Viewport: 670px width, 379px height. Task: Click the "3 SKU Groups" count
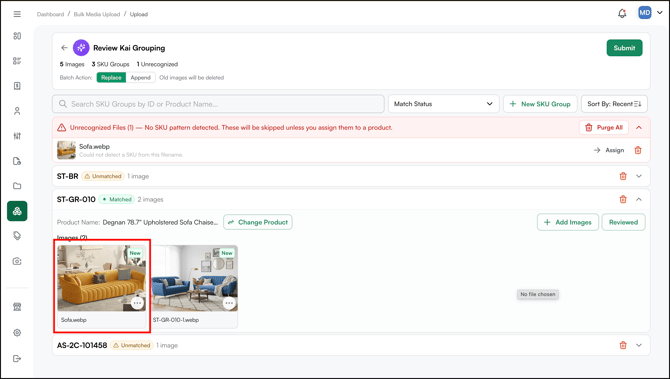[110, 64]
